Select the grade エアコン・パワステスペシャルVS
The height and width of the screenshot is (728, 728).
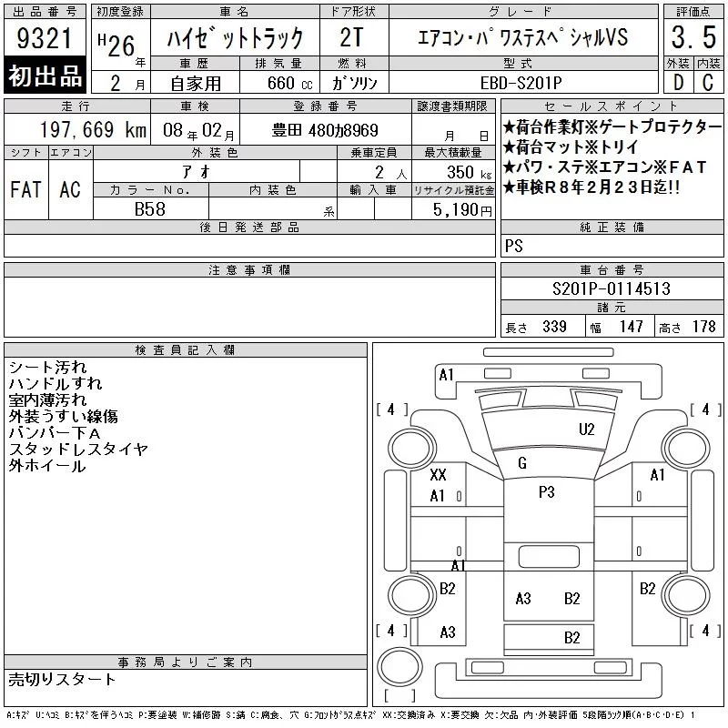pos(522,38)
